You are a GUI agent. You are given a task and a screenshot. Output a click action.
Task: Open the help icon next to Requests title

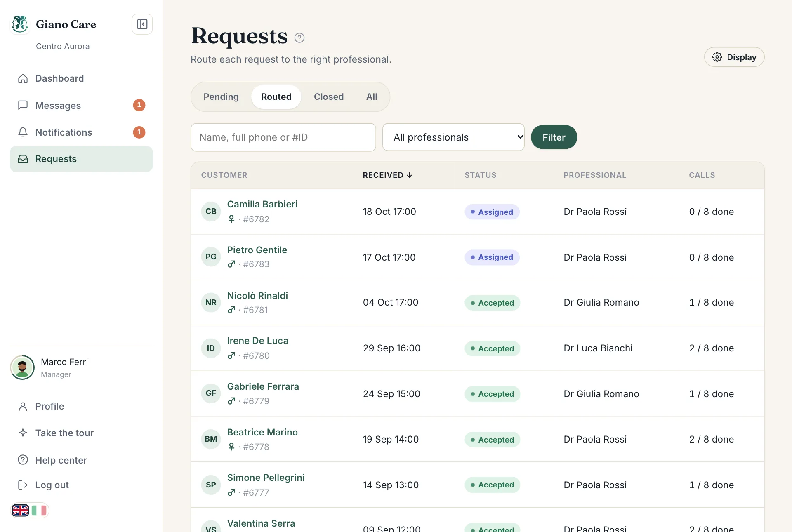coord(299,38)
